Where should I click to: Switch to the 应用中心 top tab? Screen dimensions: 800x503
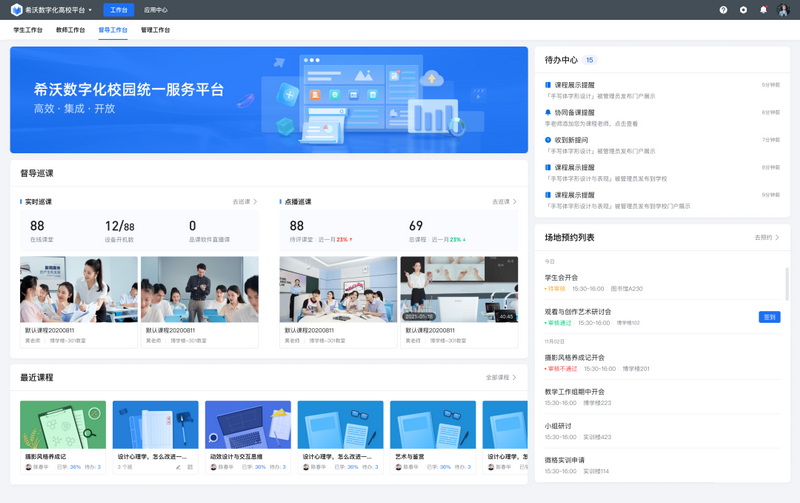[x=156, y=10]
